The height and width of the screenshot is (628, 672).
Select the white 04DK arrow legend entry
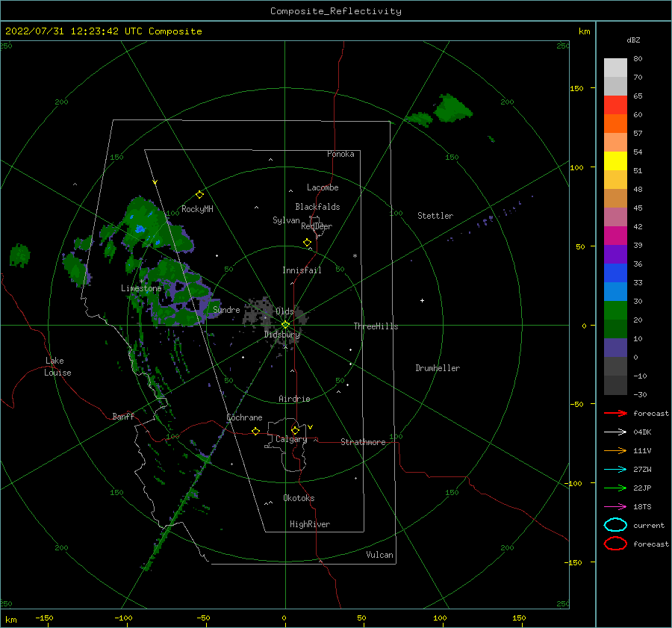click(x=615, y=432)
